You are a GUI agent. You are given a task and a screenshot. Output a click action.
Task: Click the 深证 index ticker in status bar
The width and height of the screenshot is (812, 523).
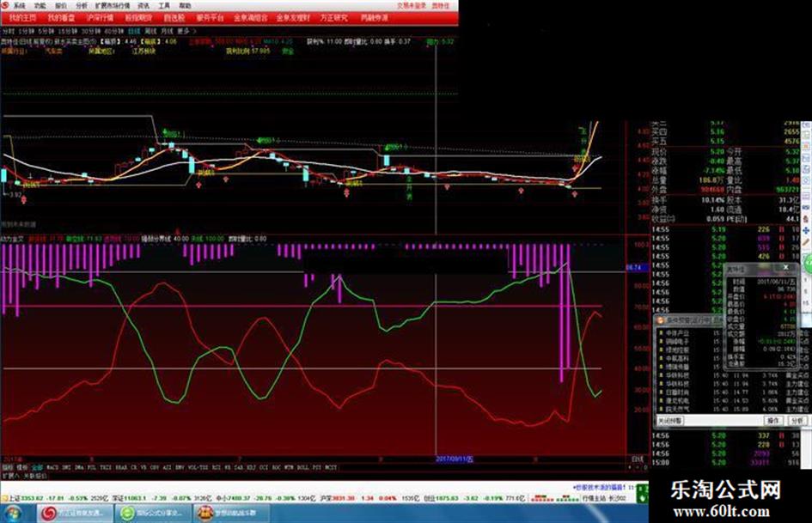coord(162,498)
